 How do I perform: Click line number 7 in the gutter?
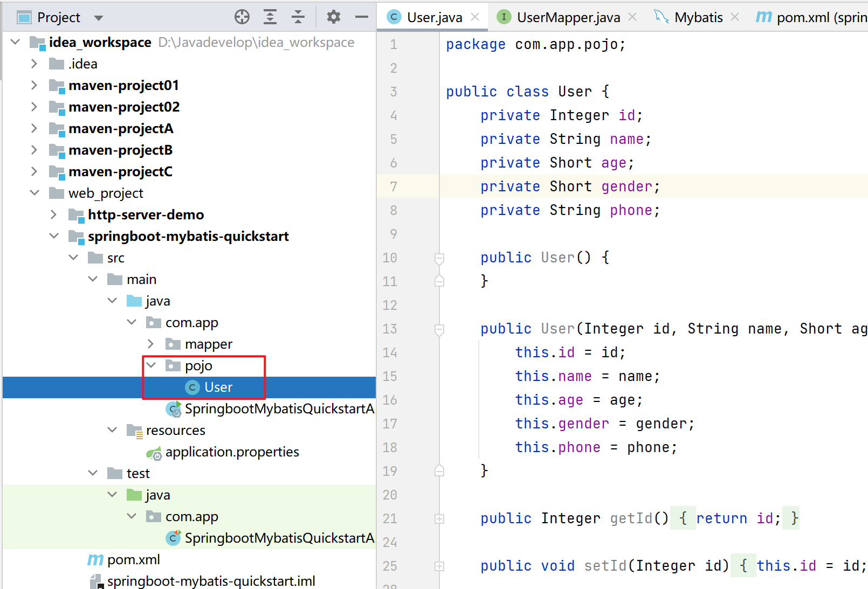394,186
